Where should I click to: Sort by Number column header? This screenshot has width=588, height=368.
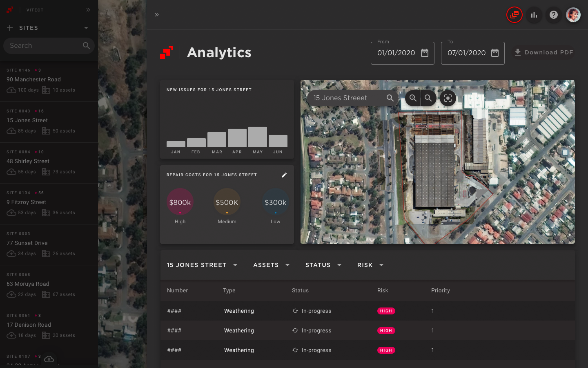click(x=177, y=290)
